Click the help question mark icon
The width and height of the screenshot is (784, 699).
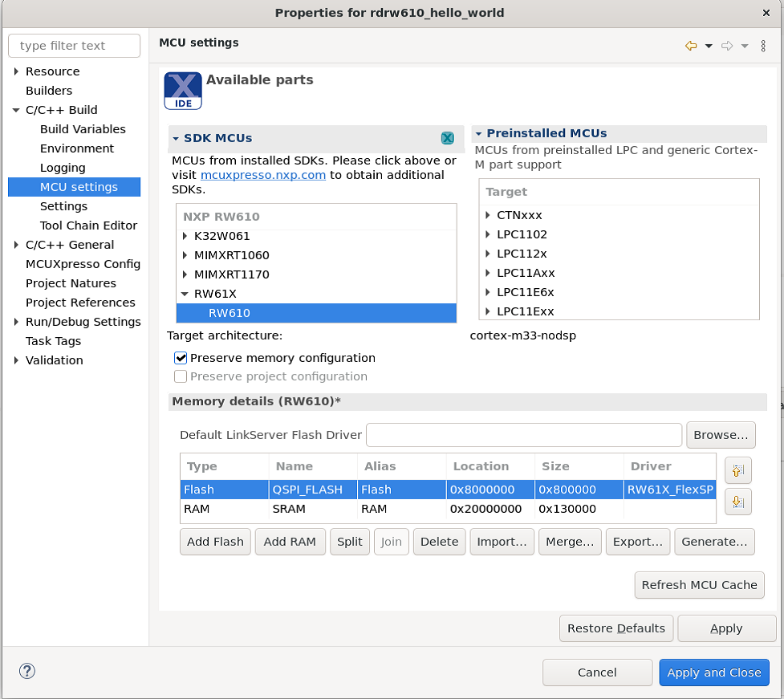[27, 672]
